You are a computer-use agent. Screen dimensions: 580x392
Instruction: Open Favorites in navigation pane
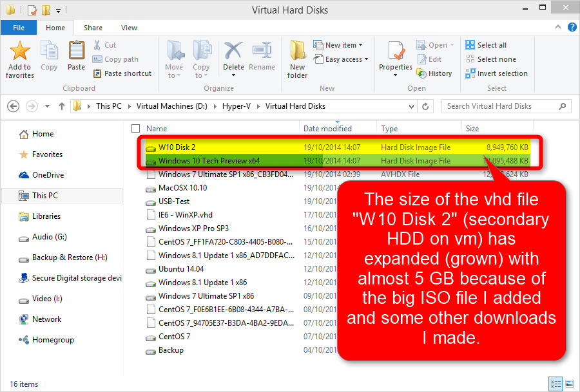[x=41, y=154]
